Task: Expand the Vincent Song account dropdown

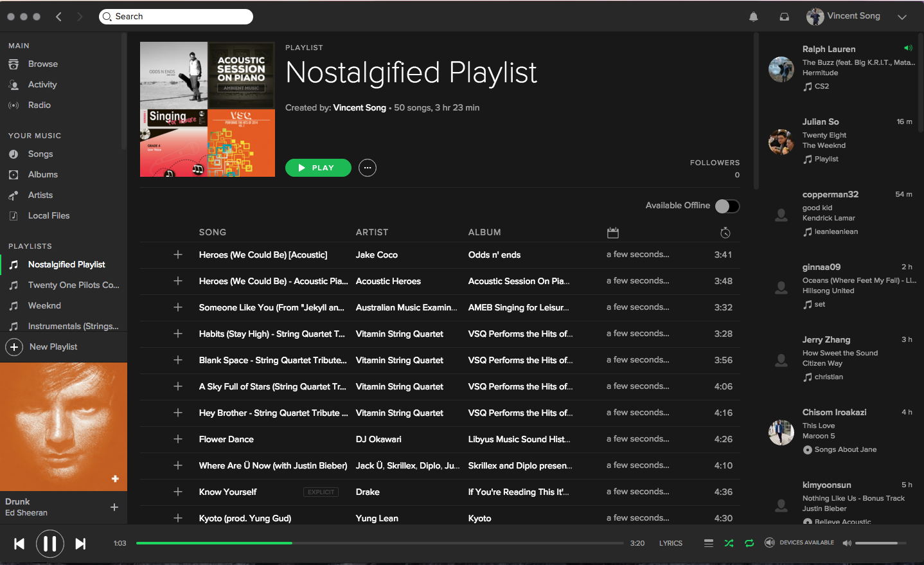Action: coord(902,17)
